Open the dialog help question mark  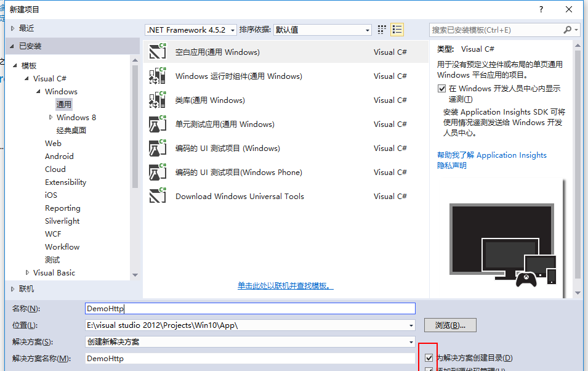pos(541,9)
